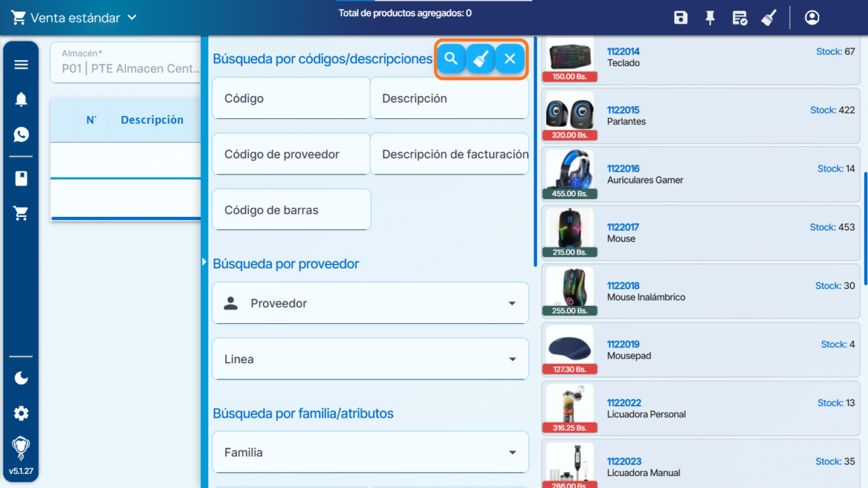Open the hamburger menu in the sidebar
This screenshot has height=488, width=868.
pos(21,65)
